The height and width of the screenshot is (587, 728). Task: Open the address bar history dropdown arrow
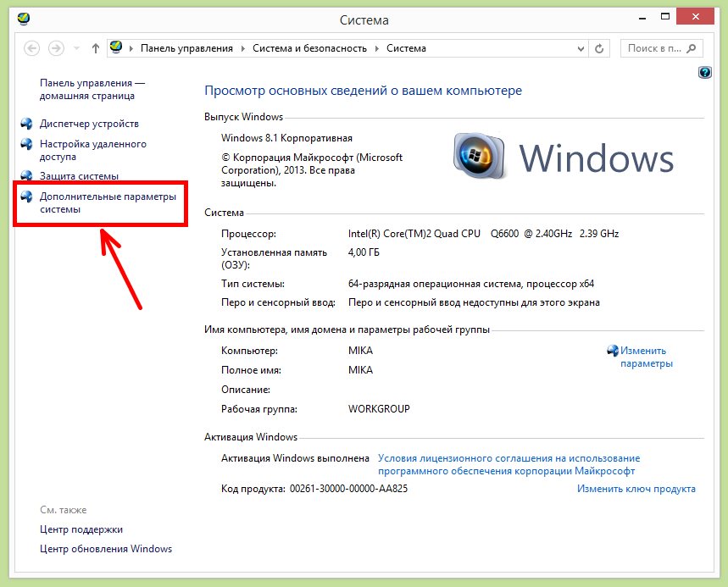581,49
